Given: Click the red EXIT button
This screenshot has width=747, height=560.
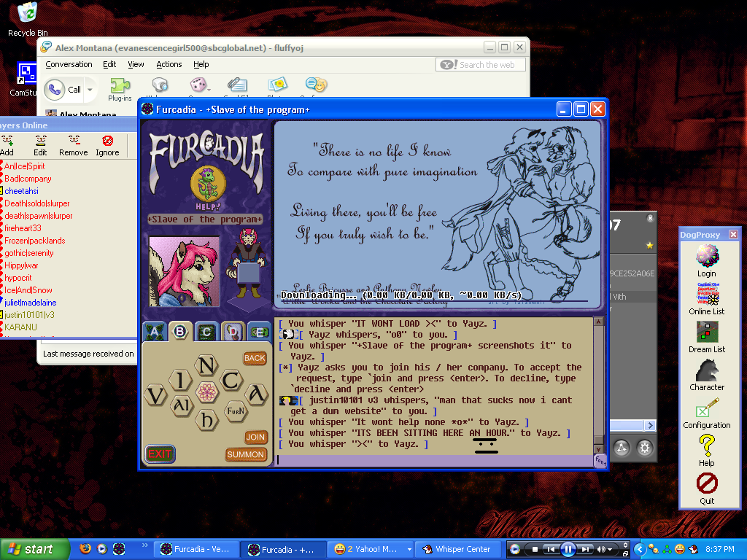Looking at the screenshot, I should (x=160, y=454).
